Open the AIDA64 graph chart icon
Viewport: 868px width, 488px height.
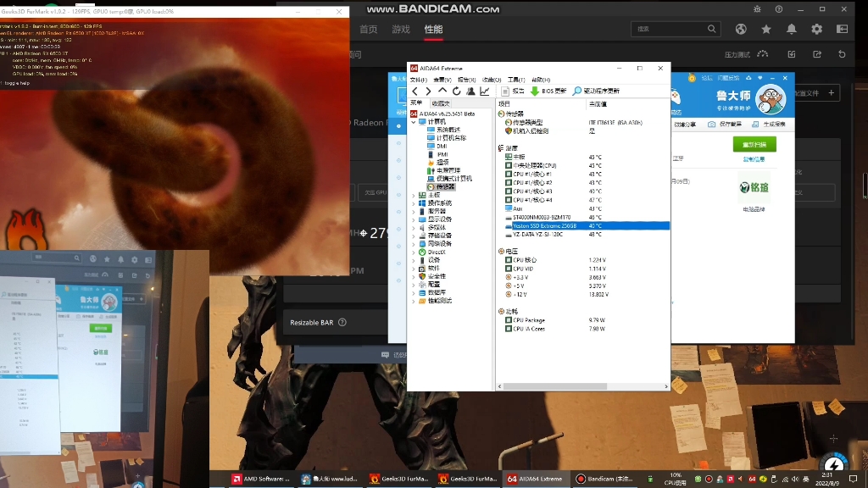(485, 91)
